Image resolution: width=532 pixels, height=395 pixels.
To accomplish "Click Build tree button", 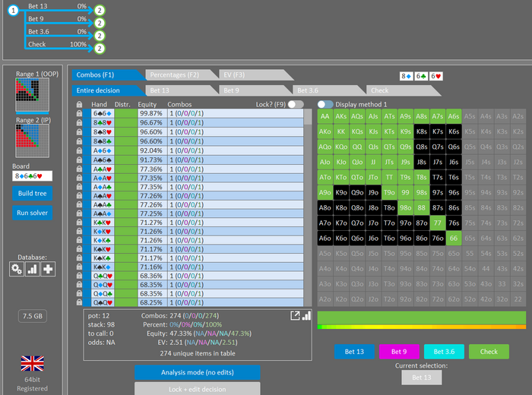I will click(x=32, y=193).
